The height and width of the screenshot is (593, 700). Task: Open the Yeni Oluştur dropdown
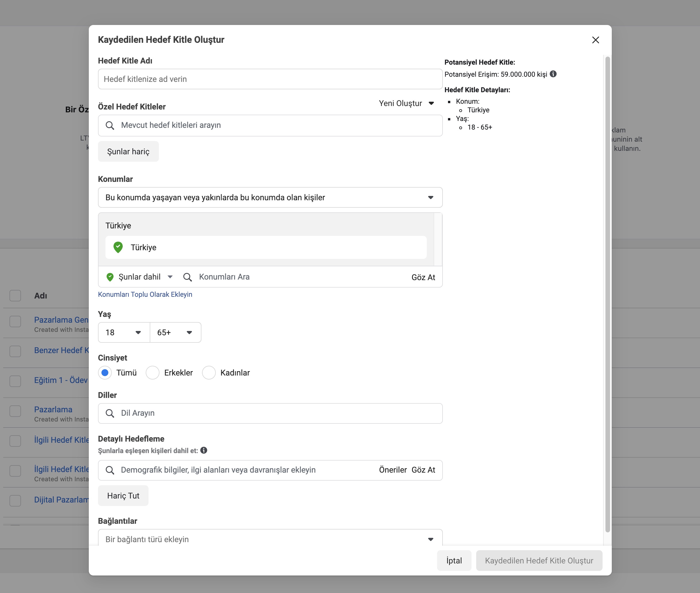click(x=407, y=103)
